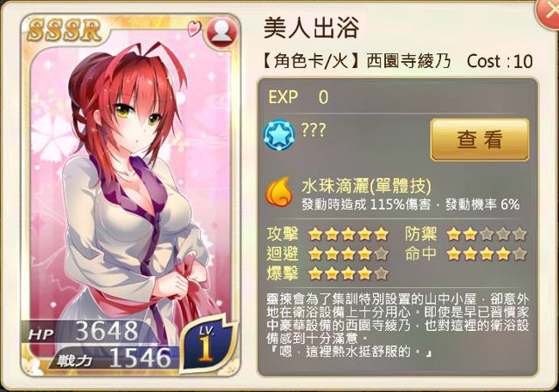Click the 攻擊 five-star rating
This screenshot has width=559, height=392.
[x=349, y=234]
